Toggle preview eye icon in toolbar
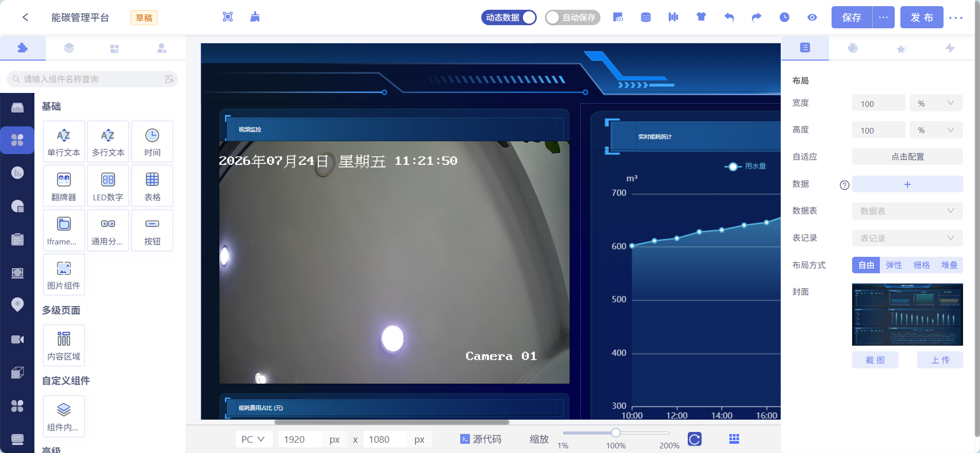 812,17
